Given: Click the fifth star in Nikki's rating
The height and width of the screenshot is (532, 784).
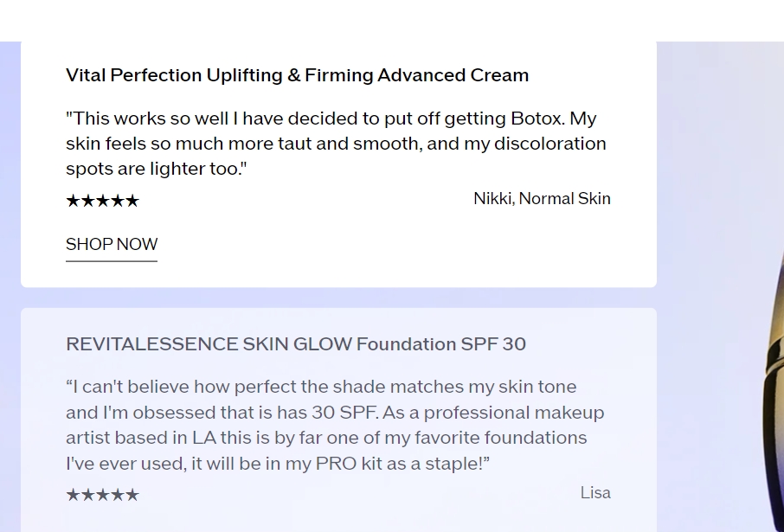Looking at the screenshot, I should tap(132, 201).
